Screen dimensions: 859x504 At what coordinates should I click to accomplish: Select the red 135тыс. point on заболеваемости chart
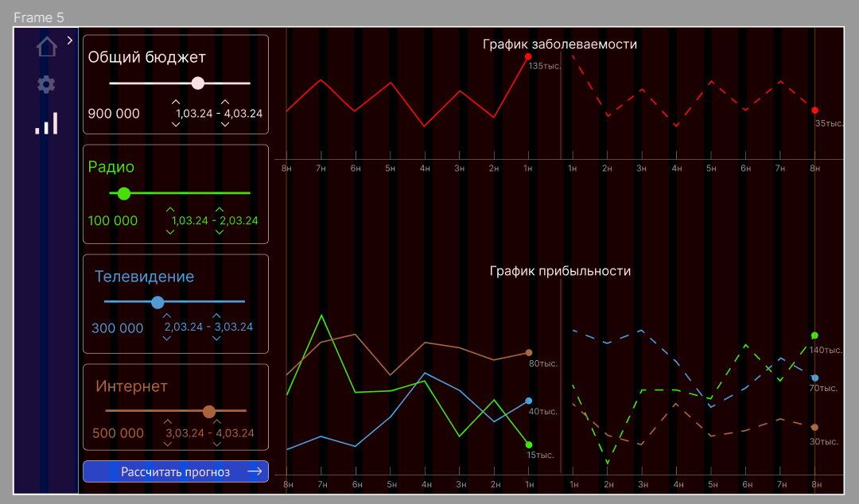(528, 56)
